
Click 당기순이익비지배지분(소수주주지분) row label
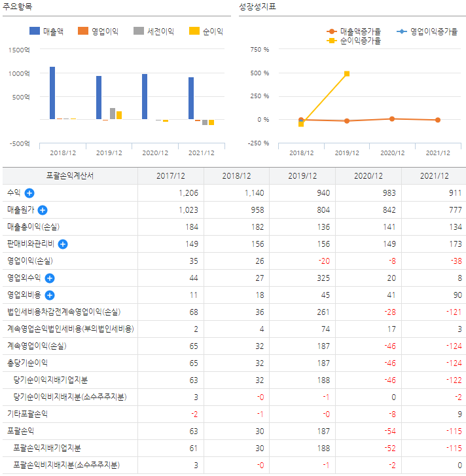pyautogui.click(x=70, y=397)
